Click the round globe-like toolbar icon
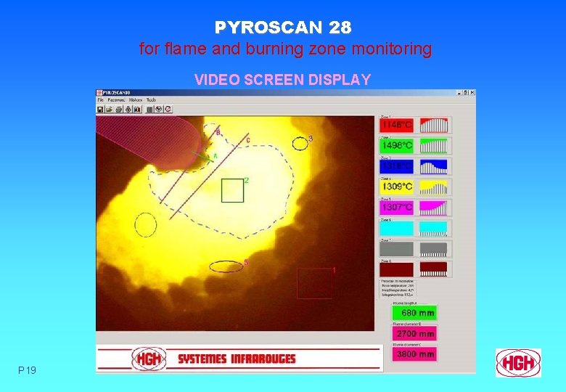Screen dimensions: 566x392 pos(159,109)
